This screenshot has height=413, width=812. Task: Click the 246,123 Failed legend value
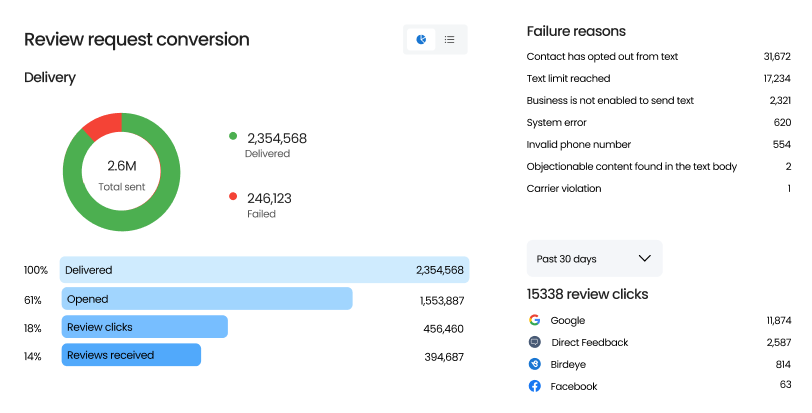[269, 198]
